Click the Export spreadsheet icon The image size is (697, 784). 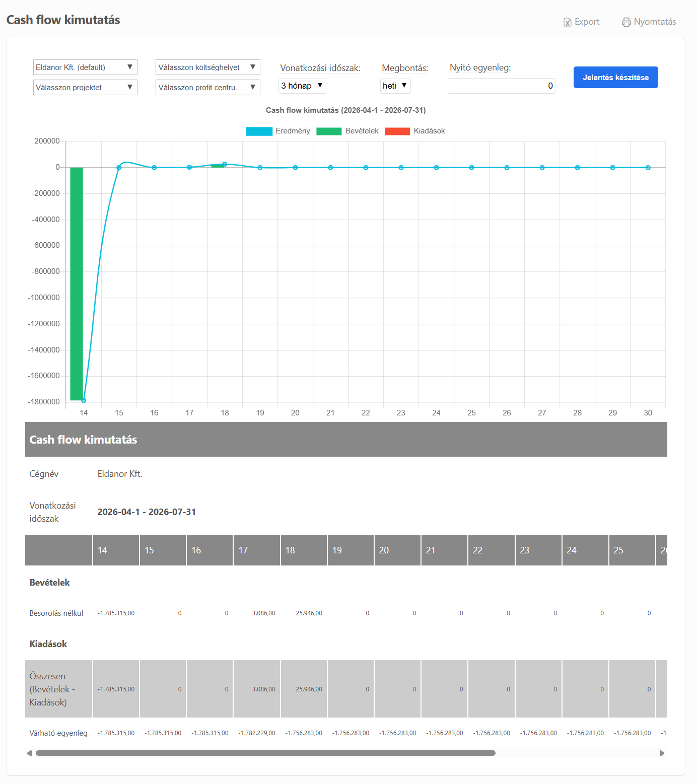click(x=568, y=22)
